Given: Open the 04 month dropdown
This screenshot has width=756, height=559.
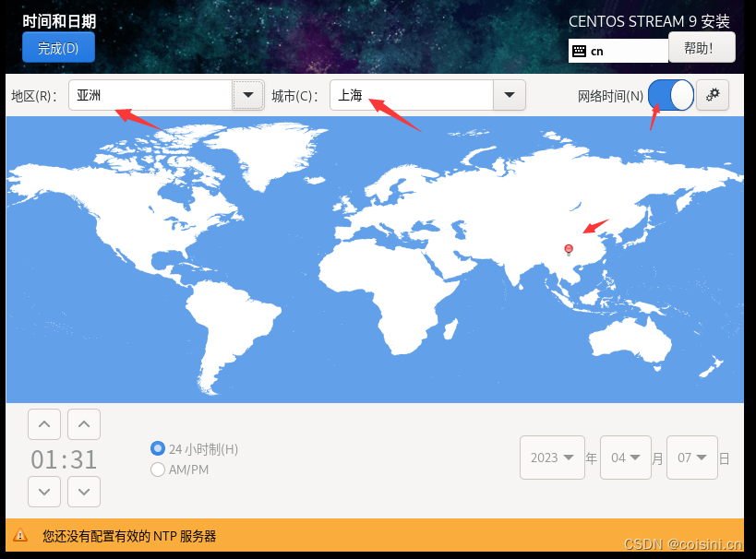Looking at the screenshot, I should pyautogui.click(x=625, y=458).
